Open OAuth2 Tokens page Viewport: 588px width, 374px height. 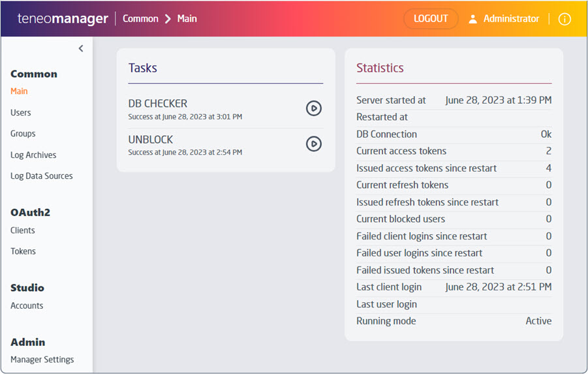point(23,251)
